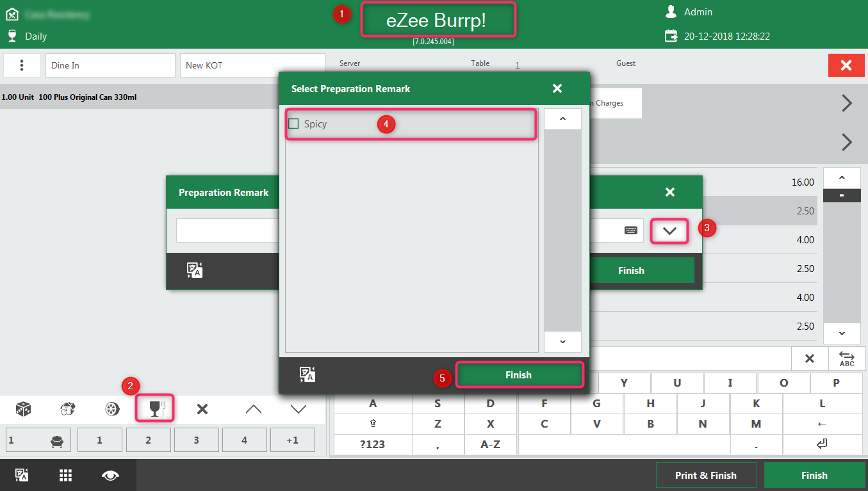The width and height of the screenshot is (868, 491).
Task: Set quantity with the 2 button
Action: [148, 440]
